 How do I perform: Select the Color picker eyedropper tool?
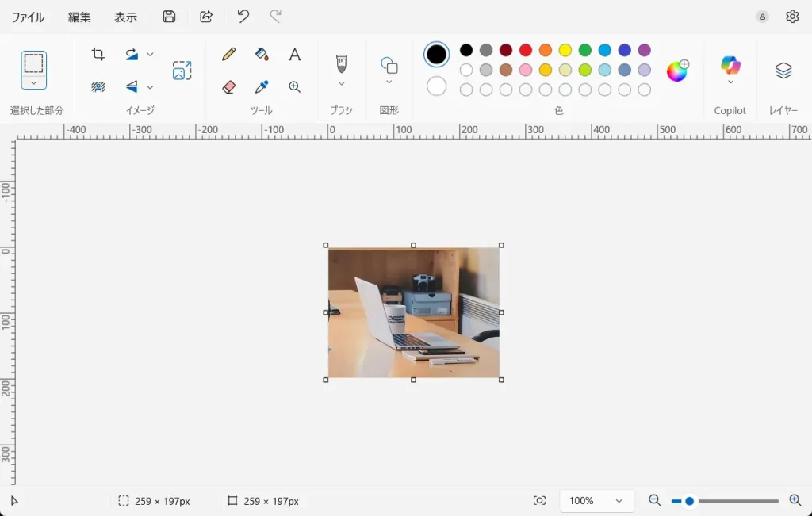[x=262, y=87]
